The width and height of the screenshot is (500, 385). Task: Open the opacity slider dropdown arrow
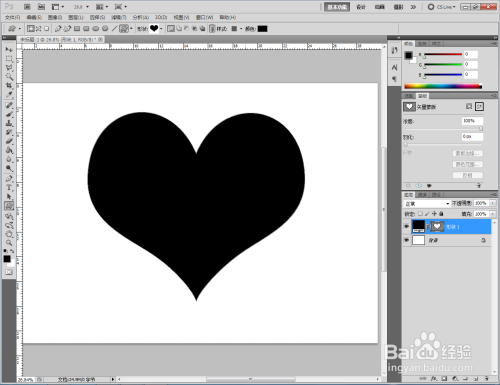493,203
